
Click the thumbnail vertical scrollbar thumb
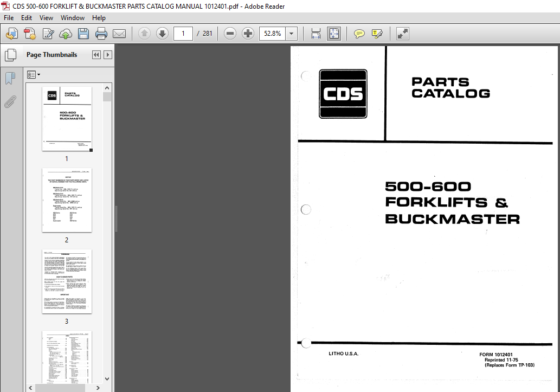pos(107,97)
